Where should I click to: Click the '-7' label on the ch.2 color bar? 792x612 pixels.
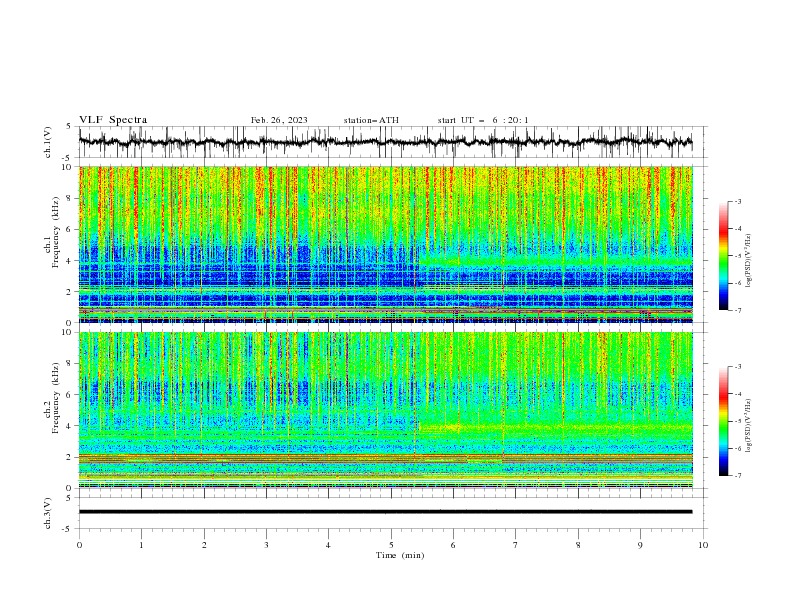(x=737, y=476)
